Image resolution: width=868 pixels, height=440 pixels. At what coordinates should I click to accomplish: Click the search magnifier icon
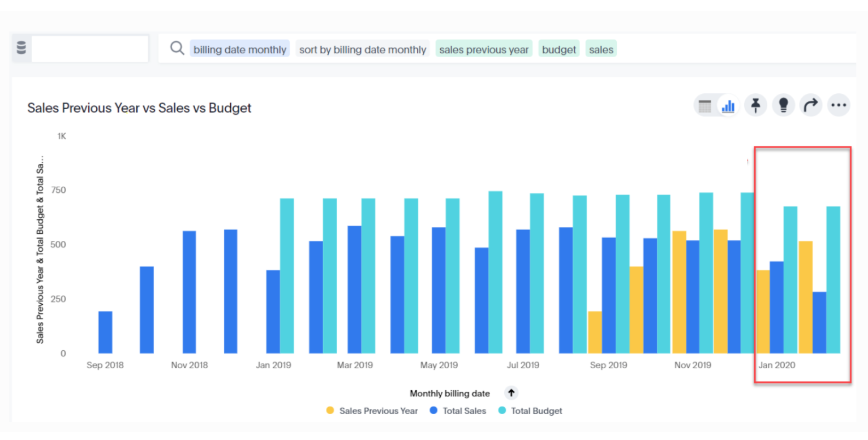[x=177, y=49]
